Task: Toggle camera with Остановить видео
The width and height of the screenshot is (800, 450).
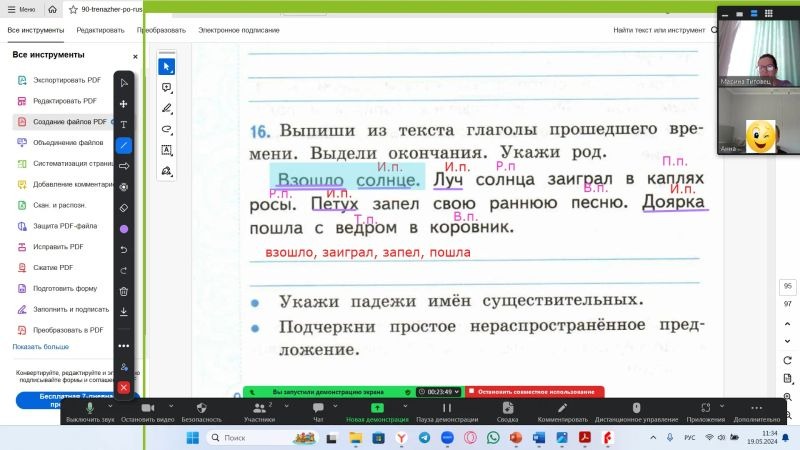Action: pos(146,412)
